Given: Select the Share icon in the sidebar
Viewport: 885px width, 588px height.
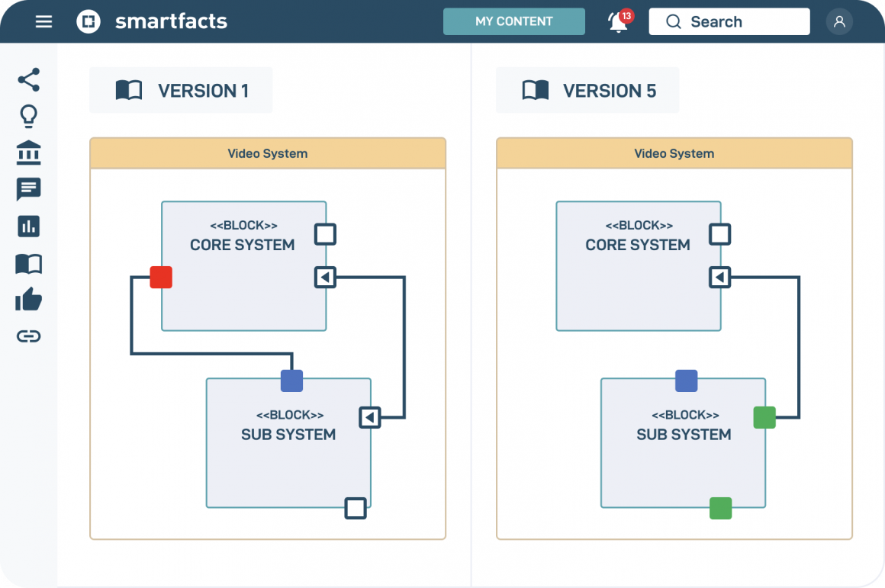Looking at the screenshot, I should pyautogui.click(x=28, y=79).
